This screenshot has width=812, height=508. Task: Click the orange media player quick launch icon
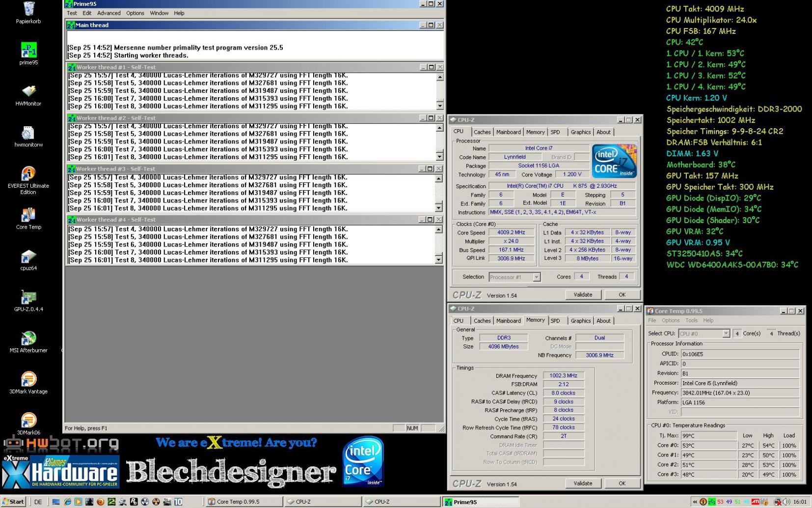click(78, 502)
